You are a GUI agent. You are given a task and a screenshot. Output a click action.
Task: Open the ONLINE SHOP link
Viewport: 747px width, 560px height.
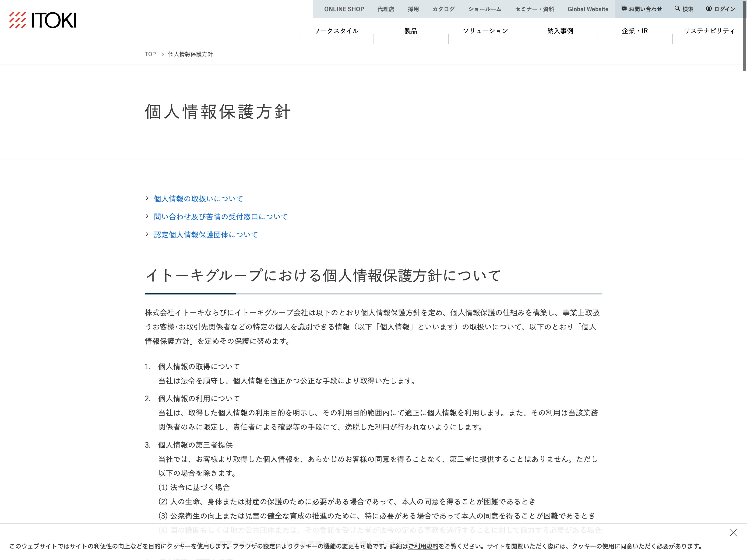click(344, 9)
